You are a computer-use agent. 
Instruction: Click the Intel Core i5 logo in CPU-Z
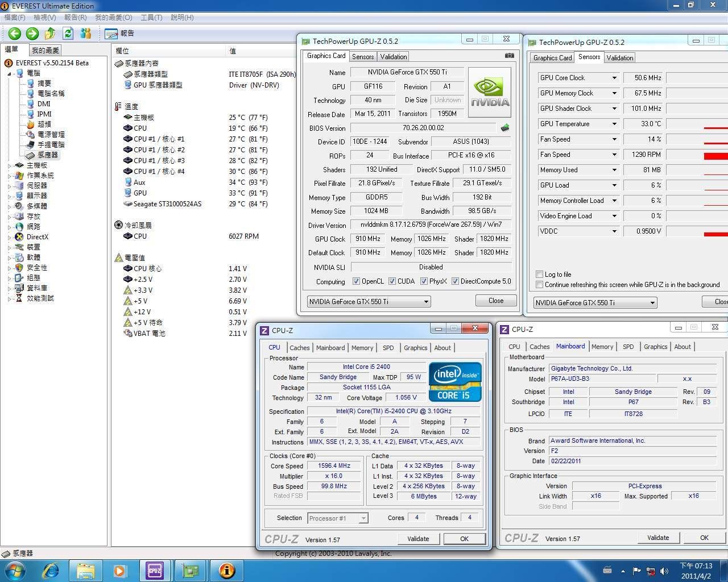point(456,381)
